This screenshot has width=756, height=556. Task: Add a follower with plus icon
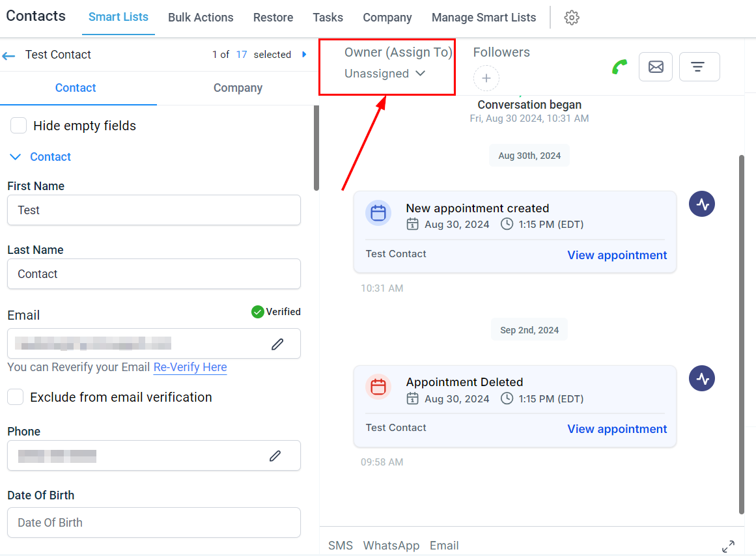[486, 78]
